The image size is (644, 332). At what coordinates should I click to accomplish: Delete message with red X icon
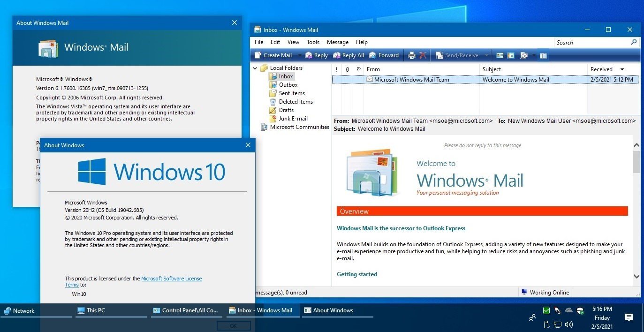coord(423,55)
